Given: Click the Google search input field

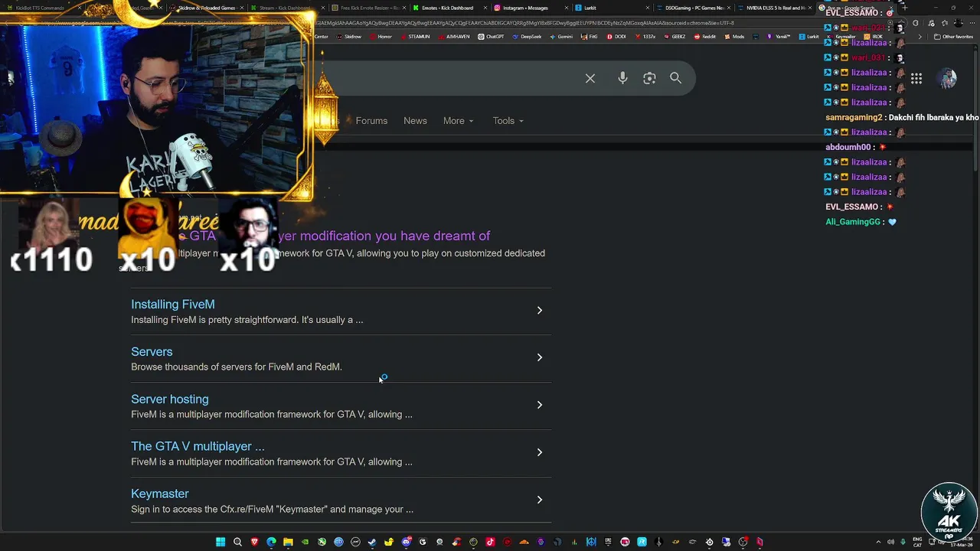Looking at the screenshot, I should (444, 78).
